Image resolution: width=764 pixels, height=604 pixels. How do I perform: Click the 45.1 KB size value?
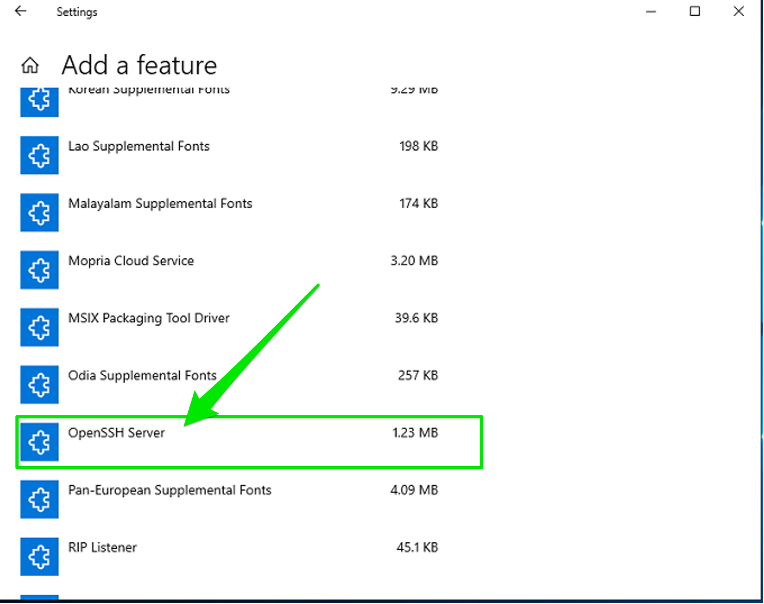tap(417, 547)
